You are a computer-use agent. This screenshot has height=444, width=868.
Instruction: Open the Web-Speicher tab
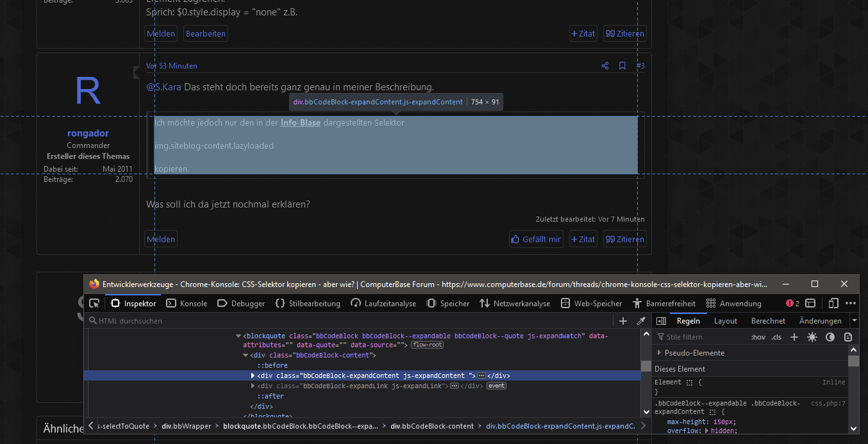click(591, 304)
